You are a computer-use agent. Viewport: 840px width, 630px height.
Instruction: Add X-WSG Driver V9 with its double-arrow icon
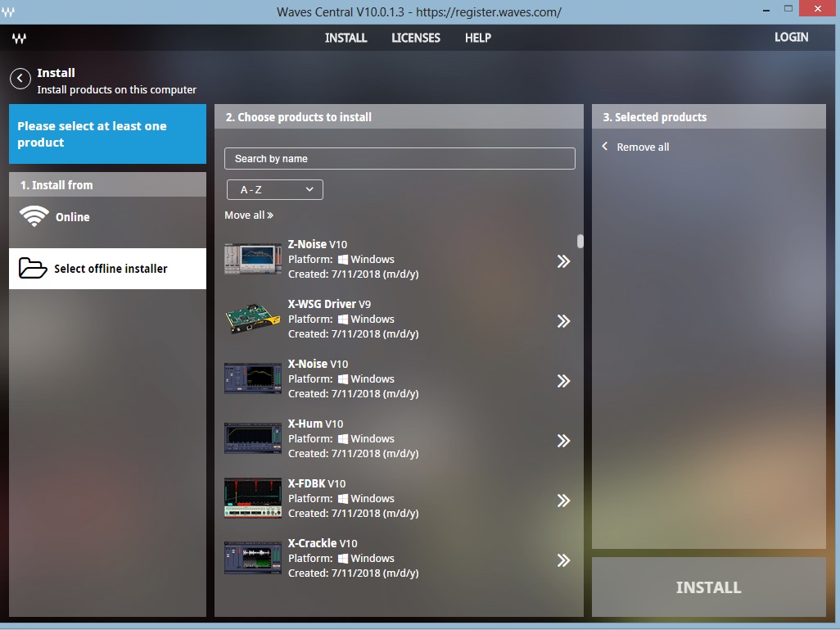click(x=563, y=321)
